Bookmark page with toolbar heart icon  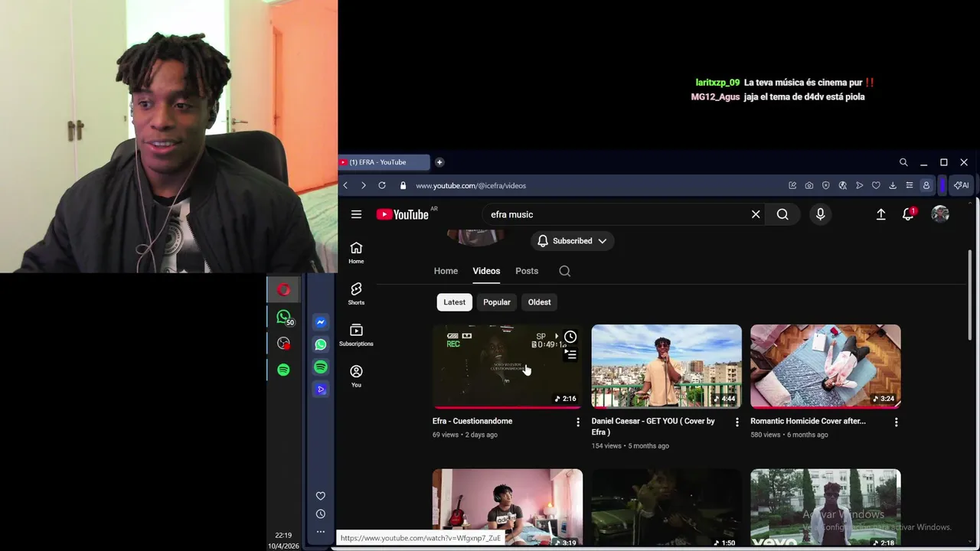click(876, 185)
